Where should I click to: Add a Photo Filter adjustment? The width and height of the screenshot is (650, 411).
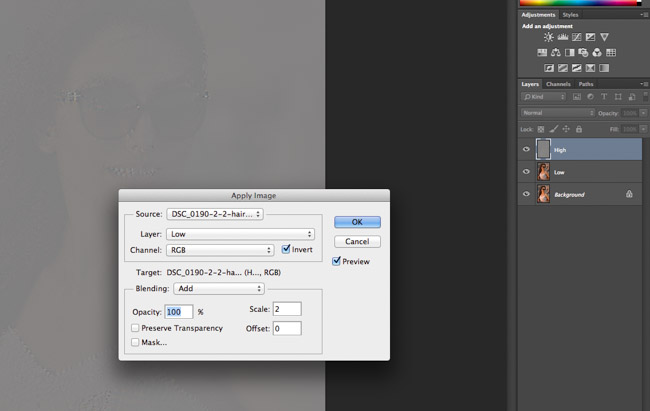[x=583, y=53]
